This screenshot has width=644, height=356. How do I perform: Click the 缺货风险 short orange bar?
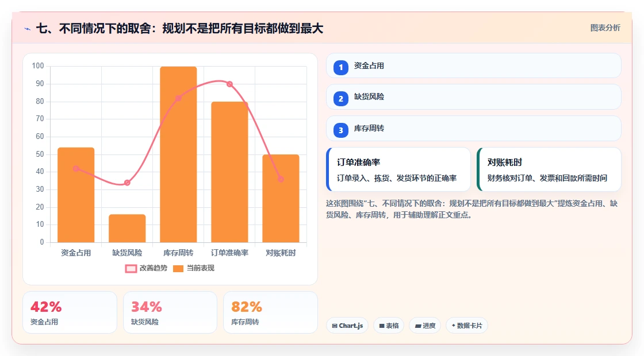coord(127,229)
